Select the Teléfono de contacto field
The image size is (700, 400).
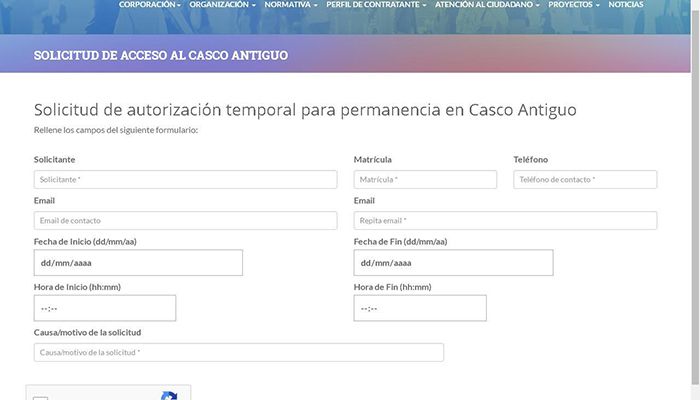[x=585, y=179]
